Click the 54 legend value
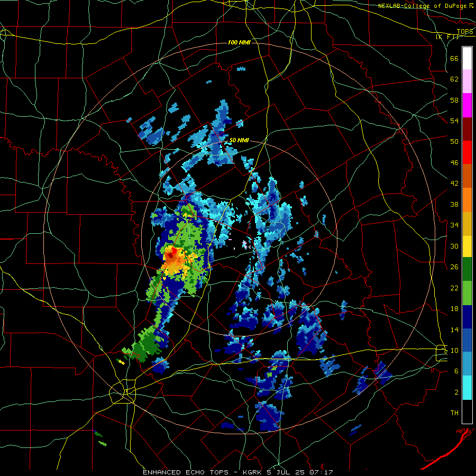The width and height of the screenshot is (476, 476). coord(454,121)
